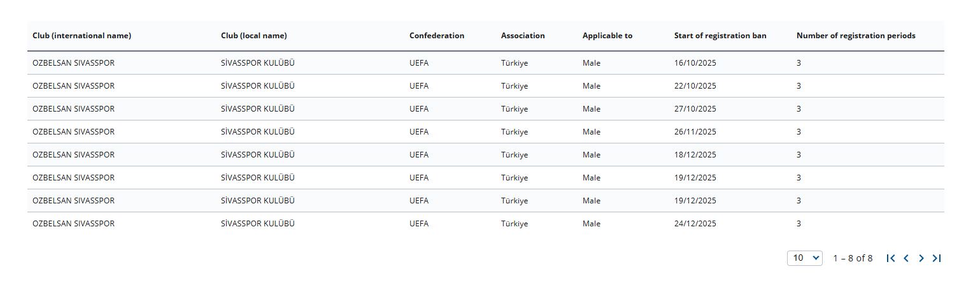Go to first page of results
The width and height of the screenshot is (980, 299).
[x=891, y=258]
